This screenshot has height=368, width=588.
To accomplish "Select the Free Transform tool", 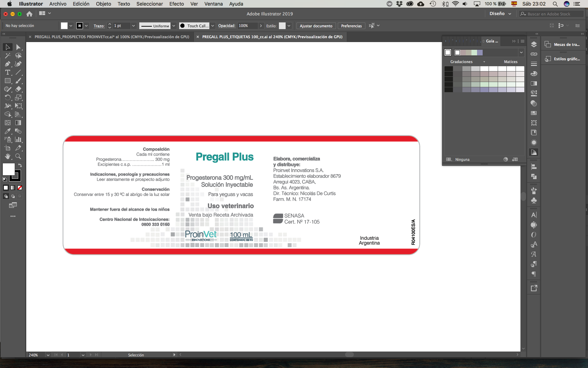I will 18,106.
